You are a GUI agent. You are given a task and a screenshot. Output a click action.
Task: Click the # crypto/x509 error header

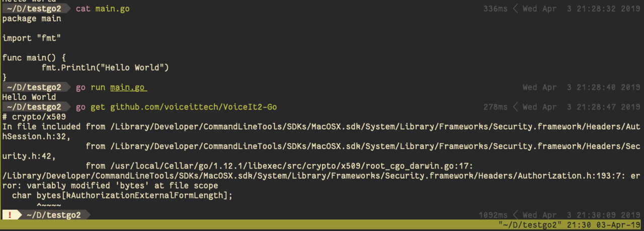click(x=34, y=117)
